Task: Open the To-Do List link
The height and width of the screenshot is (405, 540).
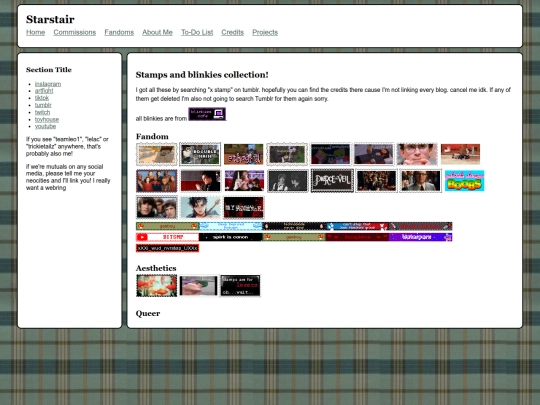Action: [197, 32]
